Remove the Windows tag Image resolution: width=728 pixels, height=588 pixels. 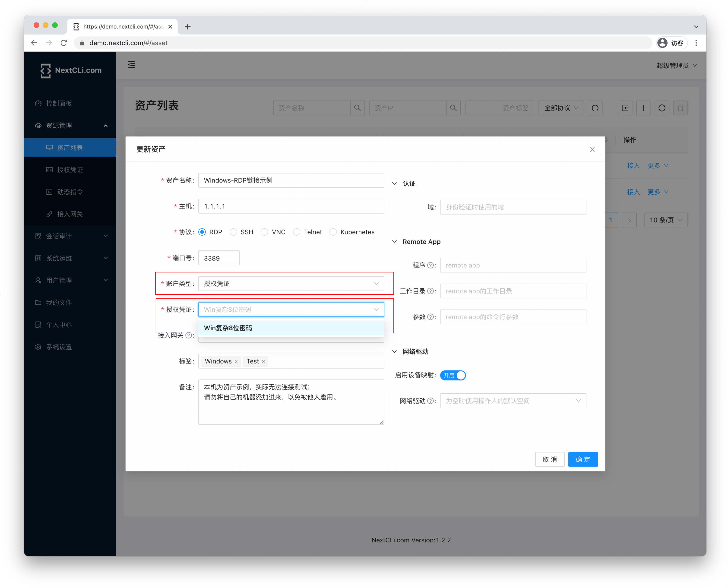tap(236, 362)
